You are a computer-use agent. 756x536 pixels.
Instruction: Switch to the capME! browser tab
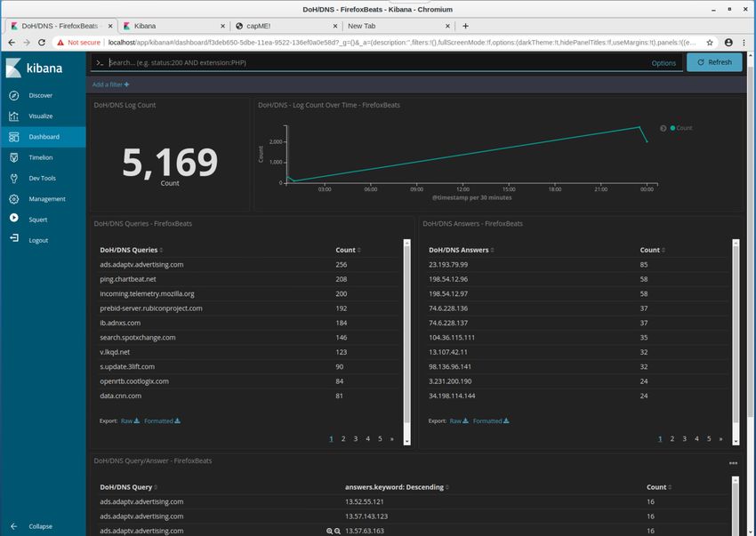[x=286, y=26]
